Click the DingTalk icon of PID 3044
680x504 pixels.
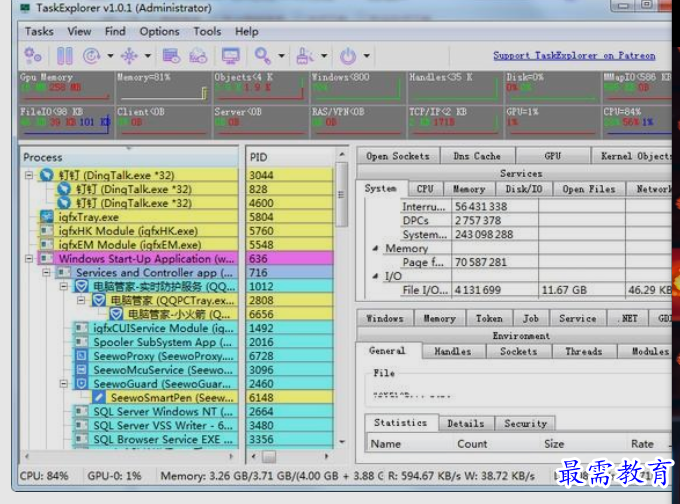point(46,175)
